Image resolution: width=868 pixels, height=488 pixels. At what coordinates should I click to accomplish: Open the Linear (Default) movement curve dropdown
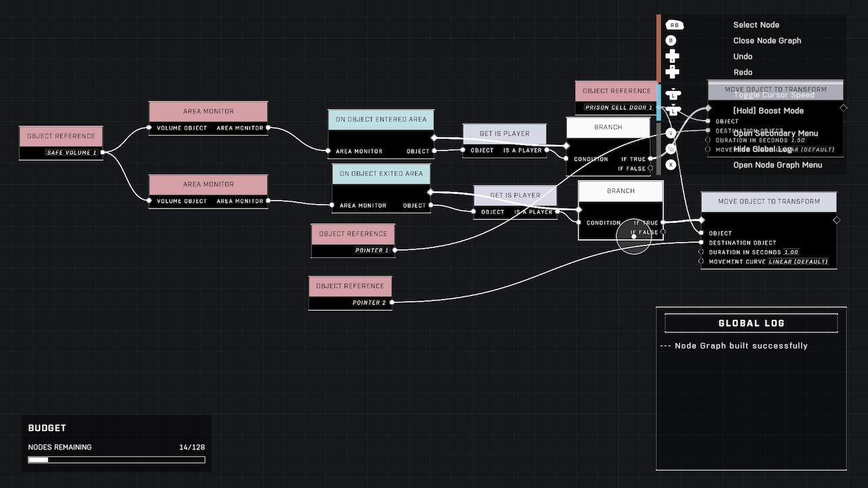[798, 262]
